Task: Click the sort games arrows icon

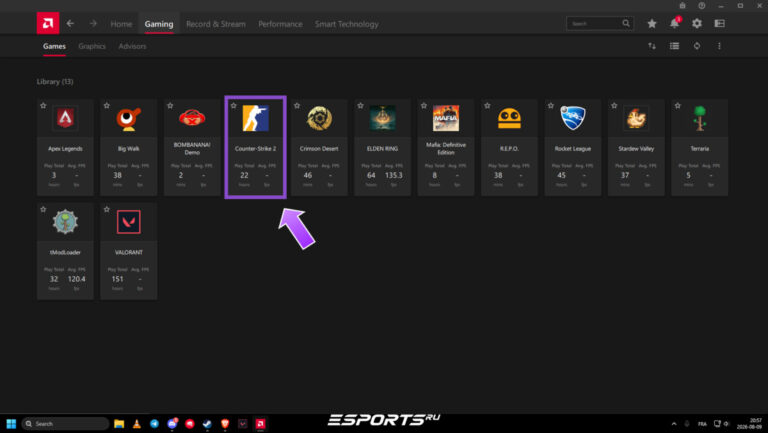Action: pyautogui.click(x=652, y=46)
